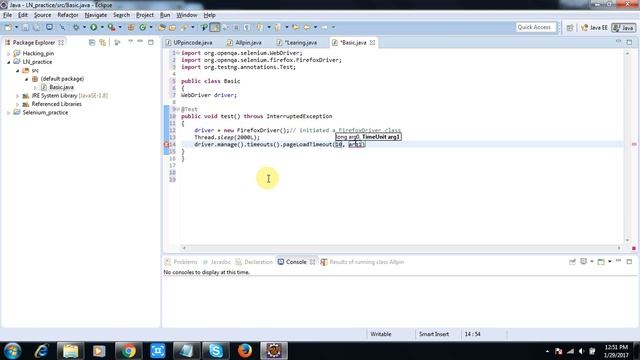This screenshot has height=360, width=640.
Task: Click the Previous Annotation toolbar icon
Action: (x=278, y=27)
